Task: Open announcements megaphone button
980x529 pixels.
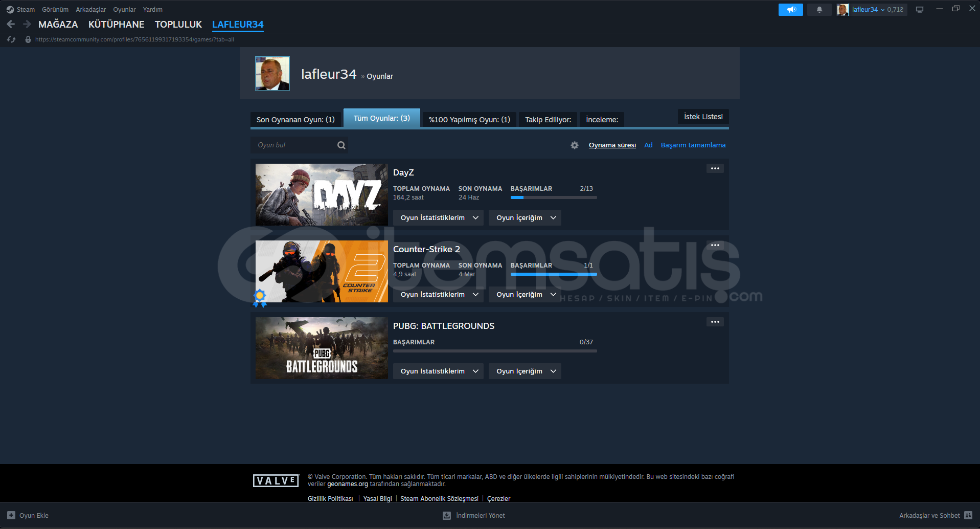Action: pos(791,10)
